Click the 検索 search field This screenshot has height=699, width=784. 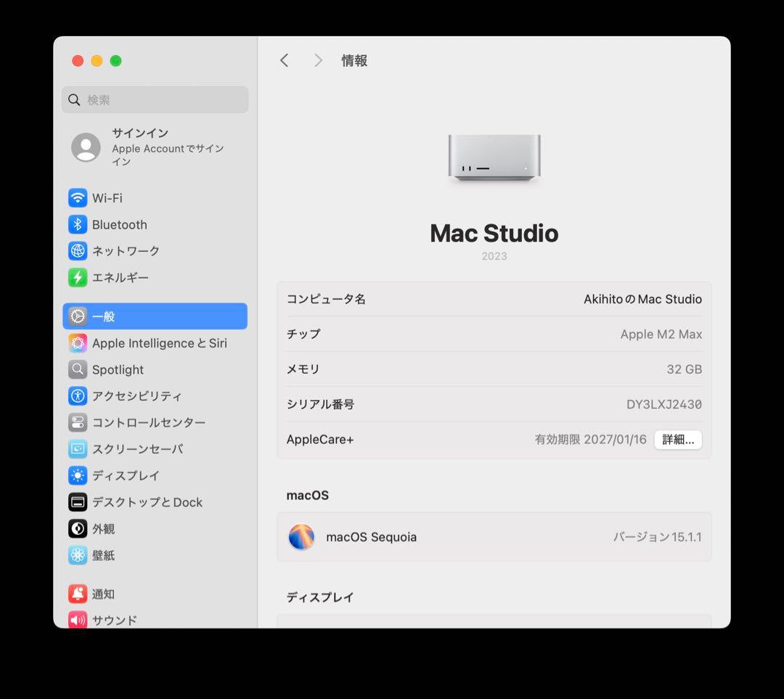[x=155, y=99]
